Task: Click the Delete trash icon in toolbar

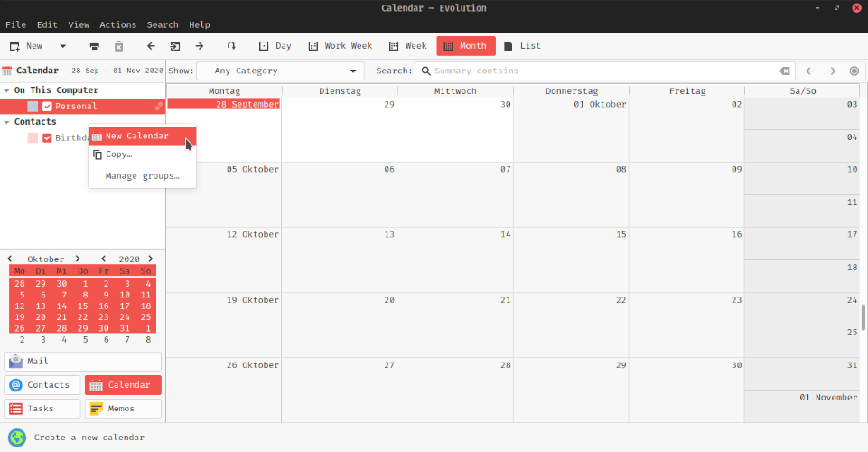Action: coord(118,46)
